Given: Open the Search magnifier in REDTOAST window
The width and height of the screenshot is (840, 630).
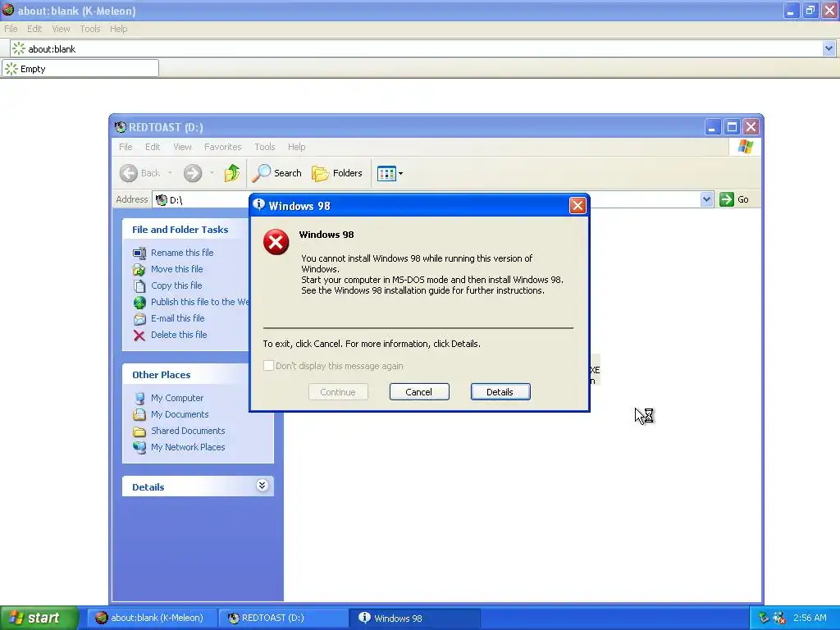Looking at the screenshot, I should click(x=262, y=173).
